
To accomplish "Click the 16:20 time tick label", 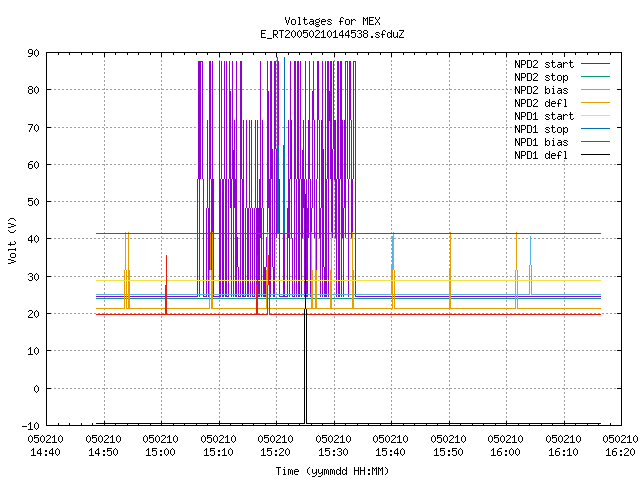I will pos(620,452).
